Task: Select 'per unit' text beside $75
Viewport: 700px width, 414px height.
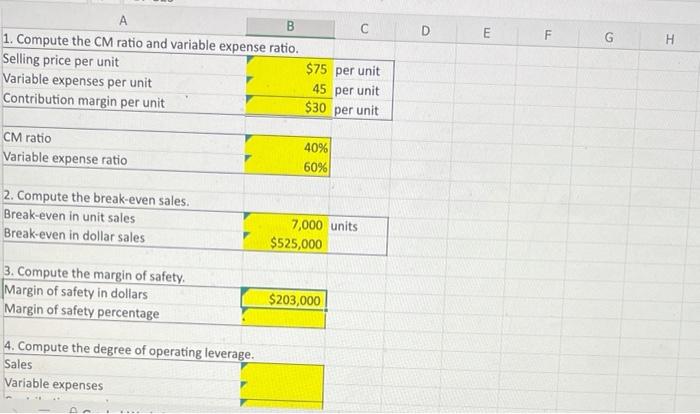Action: 357,71
